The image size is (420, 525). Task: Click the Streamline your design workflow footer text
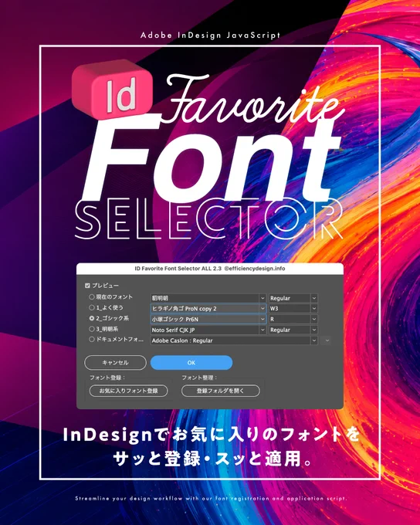click(x=211, y=498)
